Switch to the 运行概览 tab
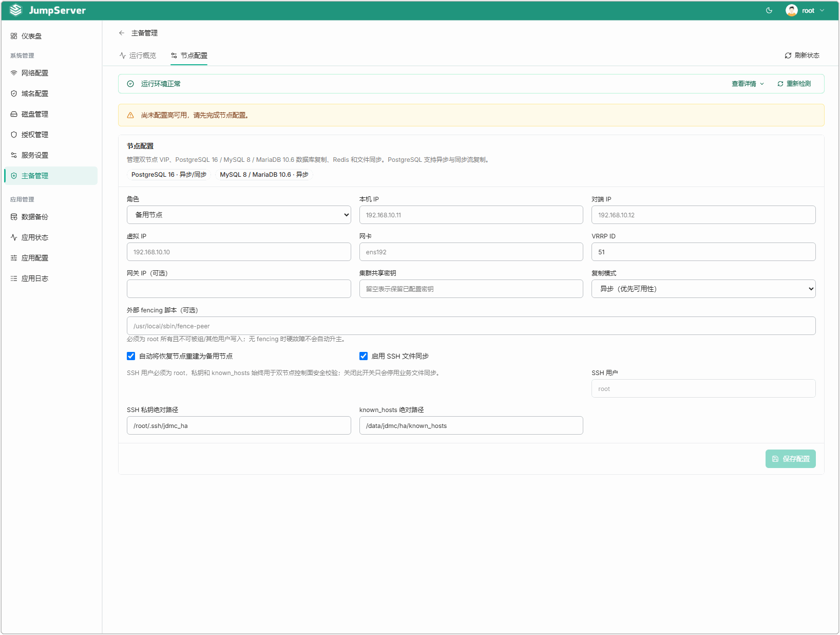Image resolution: width=840 pixels, height=635 pixels. 138,55
